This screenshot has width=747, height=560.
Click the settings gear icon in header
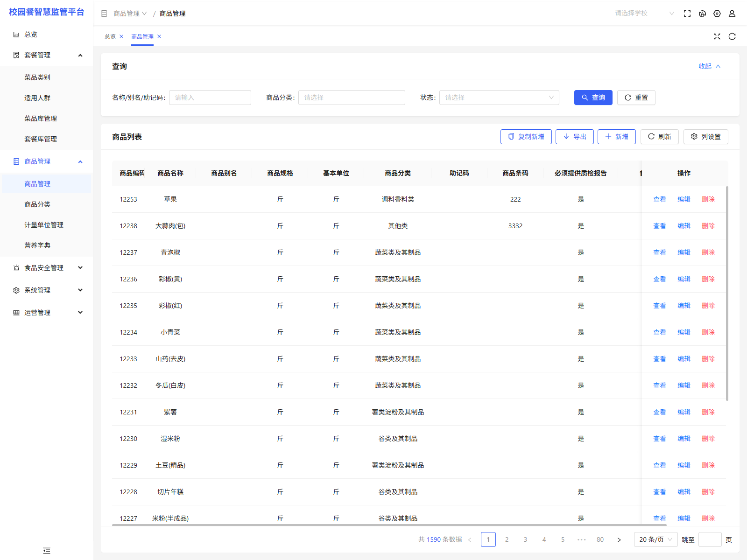click(717, 14)
